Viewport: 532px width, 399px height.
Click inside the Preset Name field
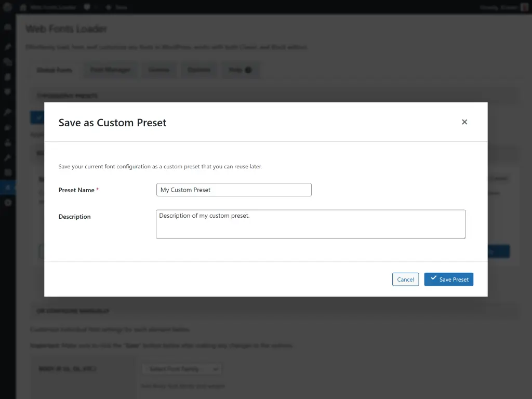233,190
